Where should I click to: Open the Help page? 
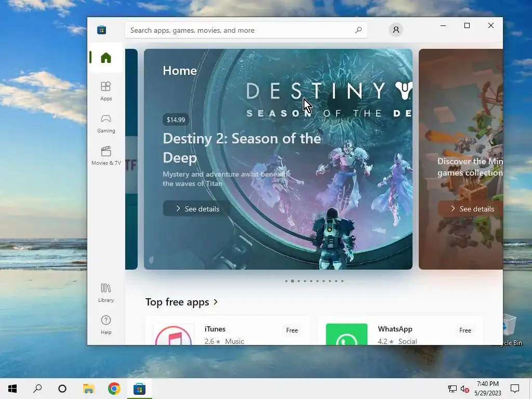pyautogui.click(x=106, y=325)
